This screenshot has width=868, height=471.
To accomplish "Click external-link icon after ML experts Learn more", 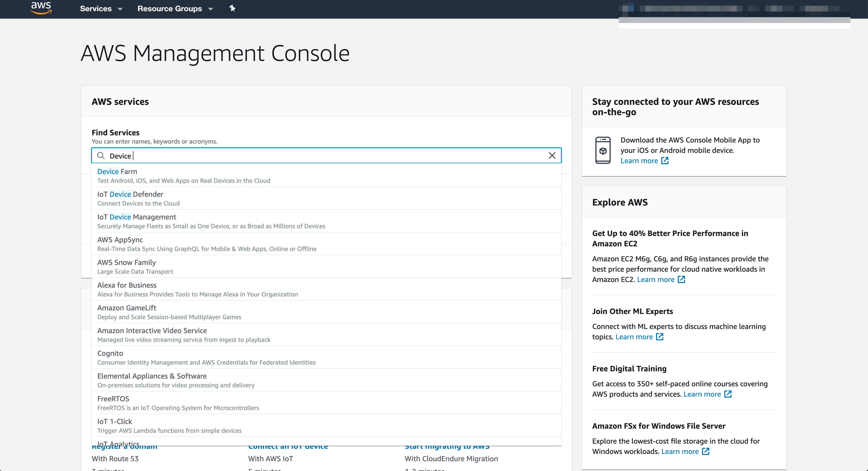I will point(659,337).
